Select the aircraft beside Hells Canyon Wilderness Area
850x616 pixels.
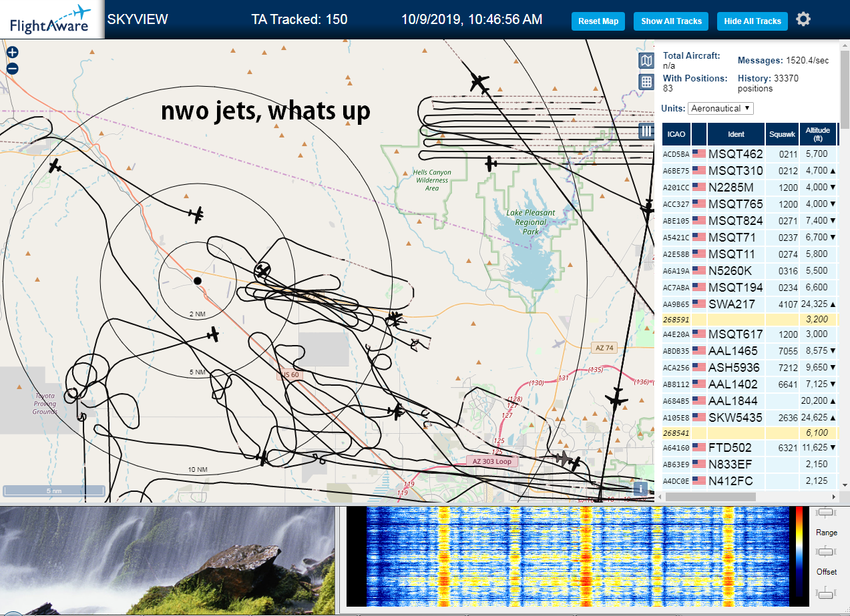(491, 163)
